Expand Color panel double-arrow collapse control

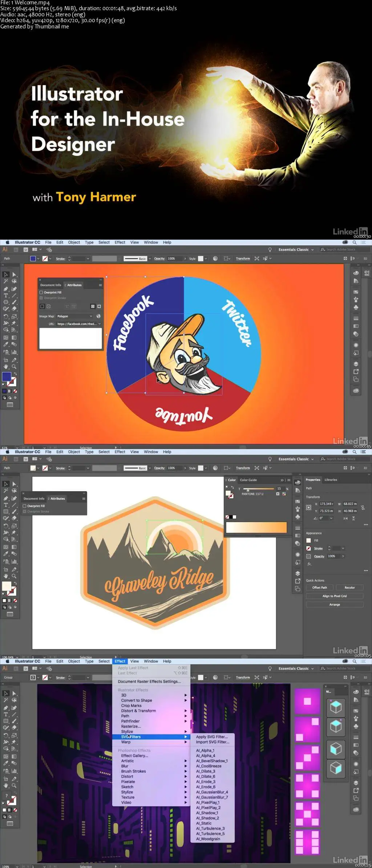[x=282, y=480]
